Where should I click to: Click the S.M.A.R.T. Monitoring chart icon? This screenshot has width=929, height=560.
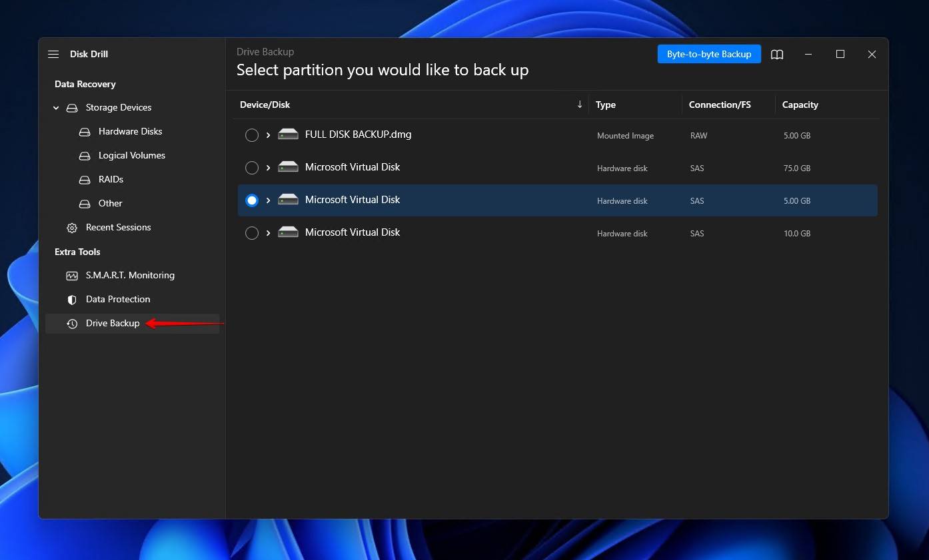pyautogui.click(x=72, y=276)
